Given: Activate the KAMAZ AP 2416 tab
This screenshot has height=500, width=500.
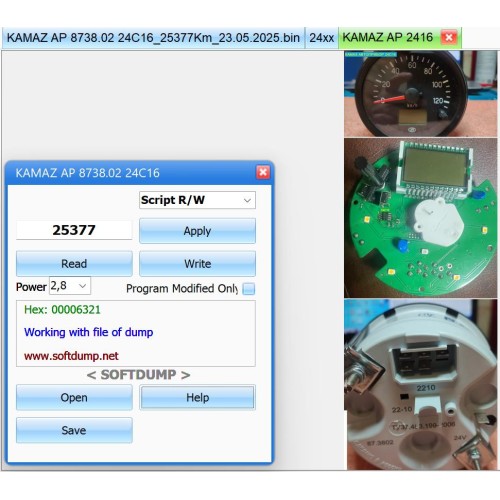Looking at the screenshot, I should pyautogui.click(x=388, y=37).
